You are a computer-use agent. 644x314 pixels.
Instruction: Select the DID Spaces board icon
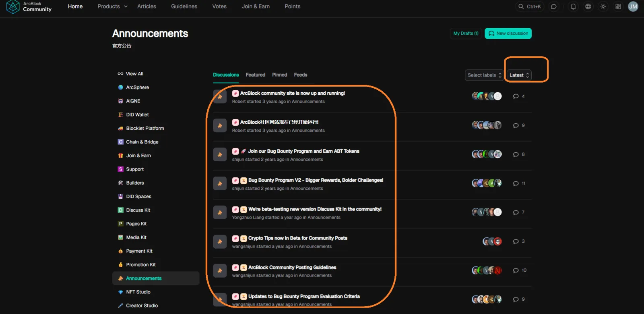coord(120,197)
